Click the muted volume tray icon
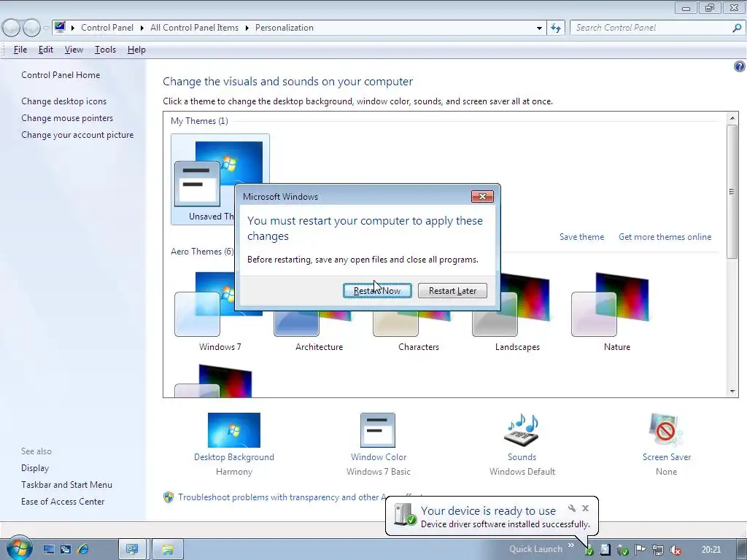 point(675,550)
